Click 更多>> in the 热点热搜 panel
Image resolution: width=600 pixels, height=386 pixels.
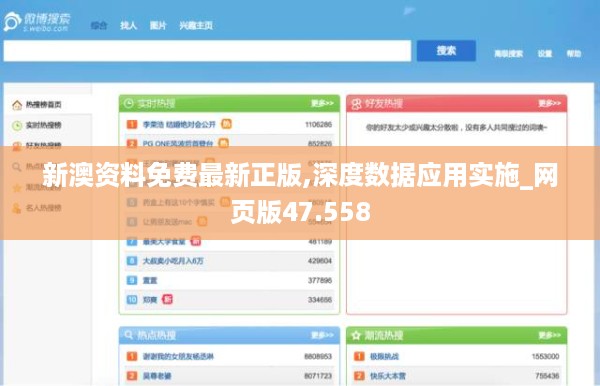322,335
